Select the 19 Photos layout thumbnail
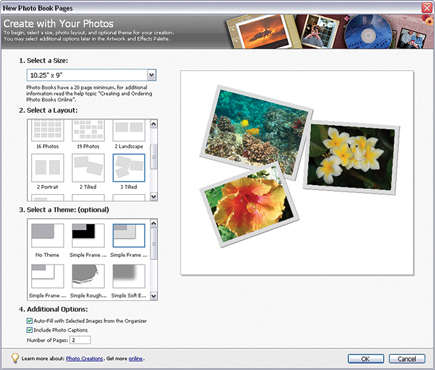The width and height of the screenshot is (435, 370). coord(88,131)
